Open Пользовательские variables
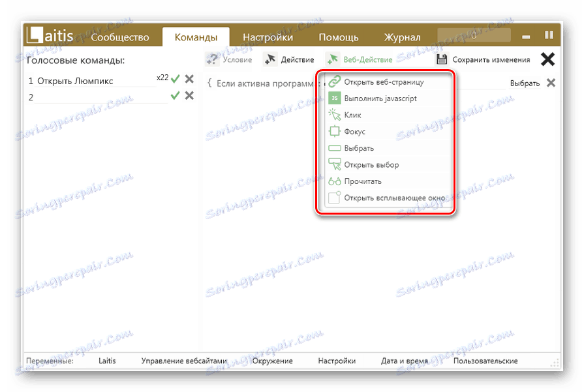Viewport: 584px width, 392px height. pyautogui.click(x=485, y=361)
